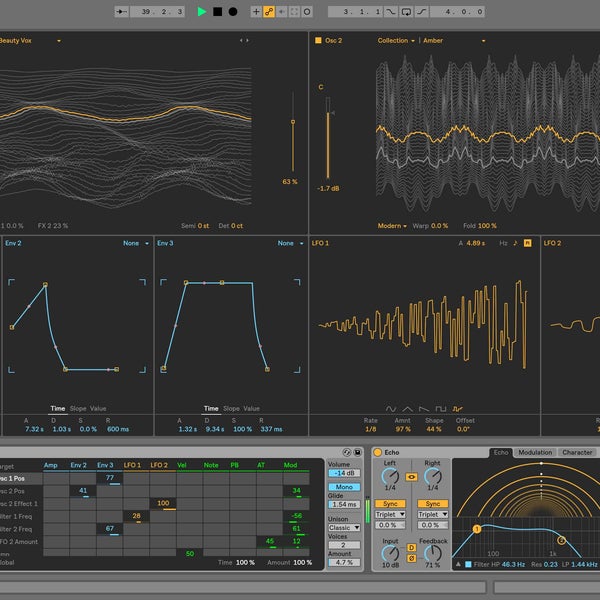This screenshot has height=600, width=600.
Task: Toggle the Osc 2 on/off switch
Action: pyautogui.click(x=318, y=41)
